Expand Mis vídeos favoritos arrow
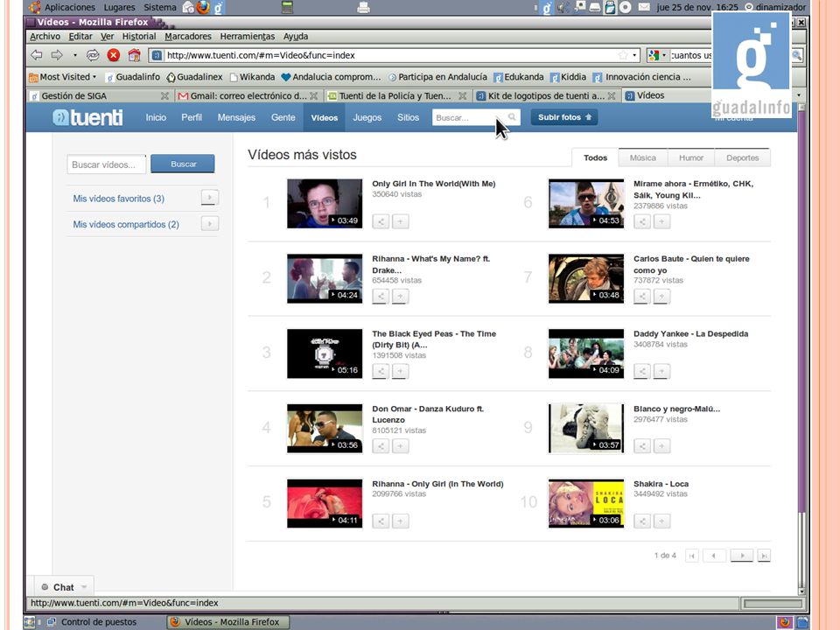This screenshot has width=840, height=630. pyautogui.click(x=209, y=198)
